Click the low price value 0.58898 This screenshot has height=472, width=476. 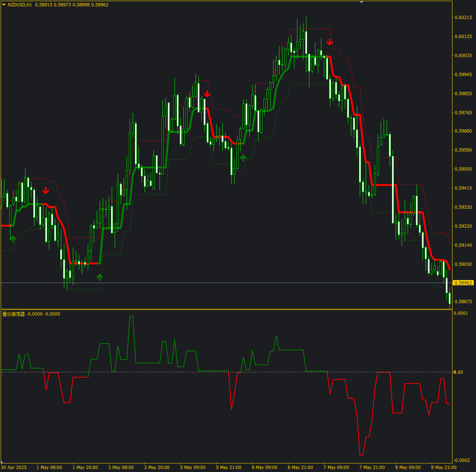(81, 5)
